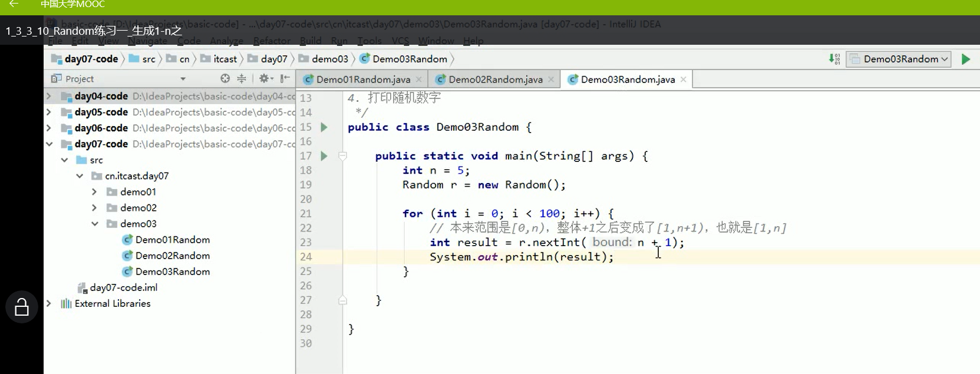
Task: Open the Help menu
Action: pyautogui.click(x=473, y=41)
